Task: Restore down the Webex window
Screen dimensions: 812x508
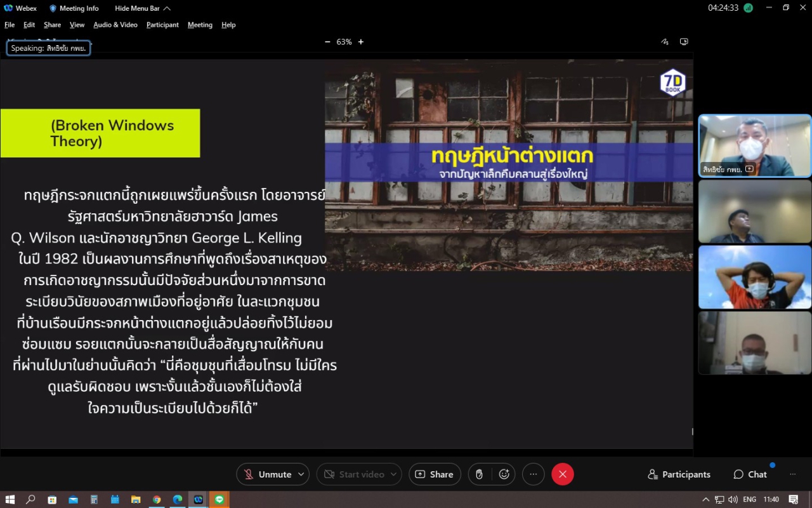Action: pyautogui.click(x=786, y=8)
